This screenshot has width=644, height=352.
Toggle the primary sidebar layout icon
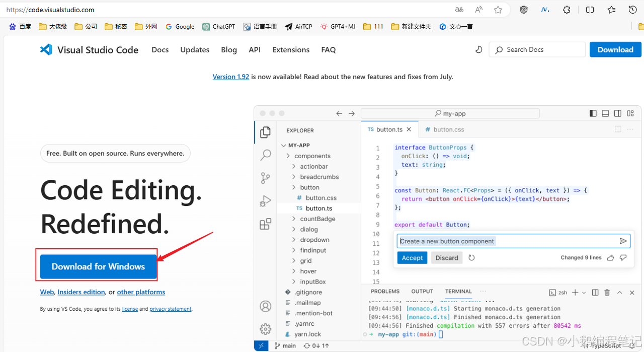[593, 113]
